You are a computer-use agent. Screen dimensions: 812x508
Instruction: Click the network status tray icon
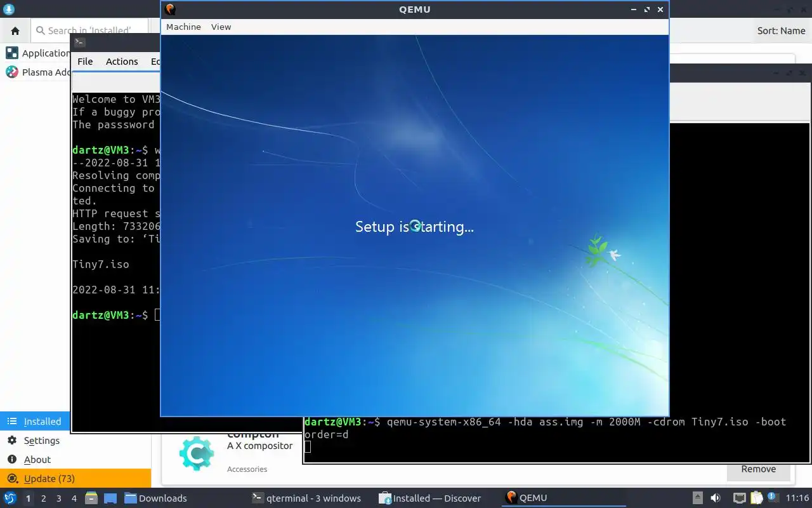point(740,498)
